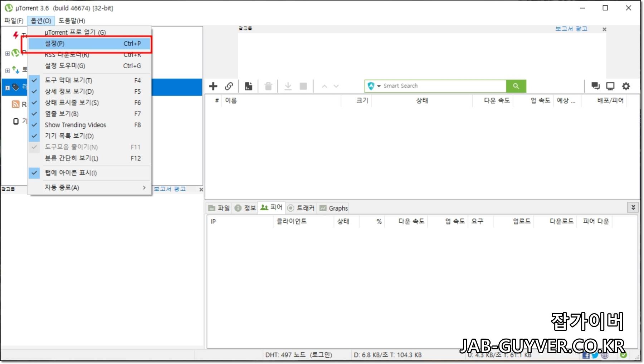Toggle 탭에 아이콘 표시 option
This screenshot has height=364, width=644.
tap(89, 173)
